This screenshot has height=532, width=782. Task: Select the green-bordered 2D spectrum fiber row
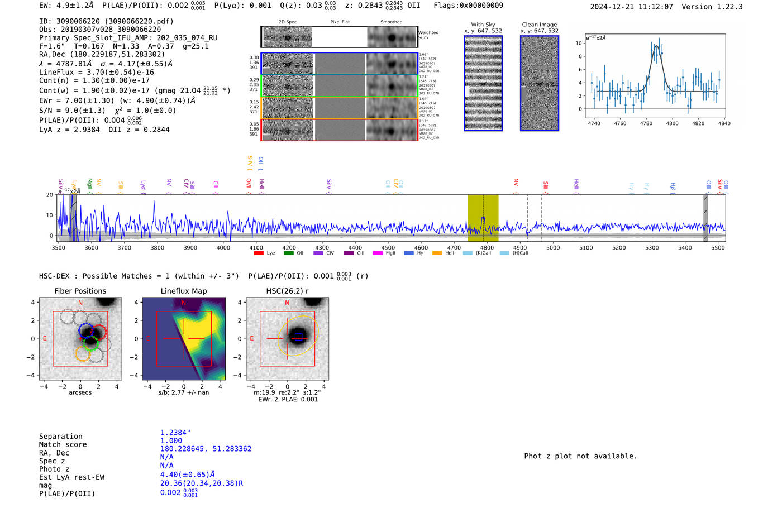tap(339, 86)
